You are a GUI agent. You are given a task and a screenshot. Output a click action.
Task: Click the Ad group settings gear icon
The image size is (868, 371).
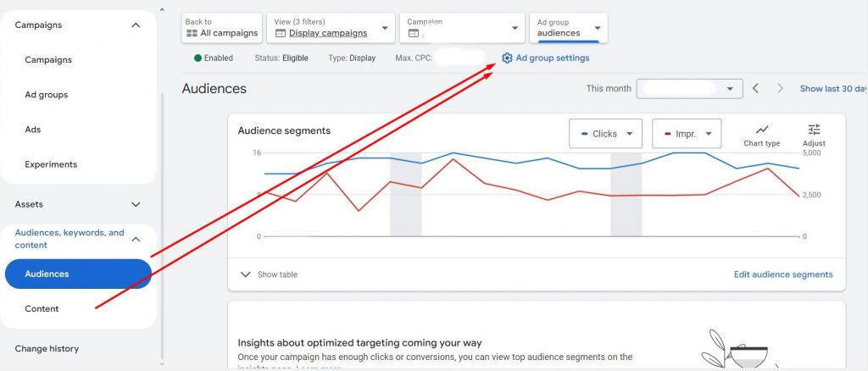[x=507, y=58]
